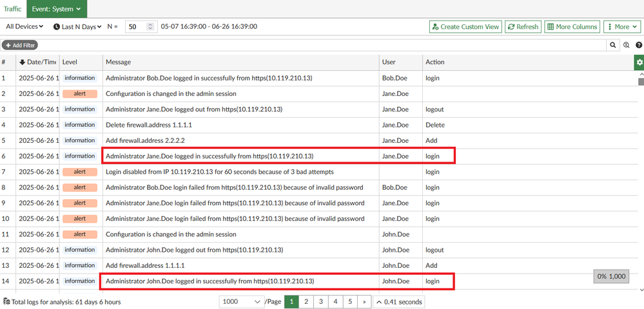644x309 pixels.
Task: Open the advanced search magnifier icon beside search
Action: [x=627, y=45]
